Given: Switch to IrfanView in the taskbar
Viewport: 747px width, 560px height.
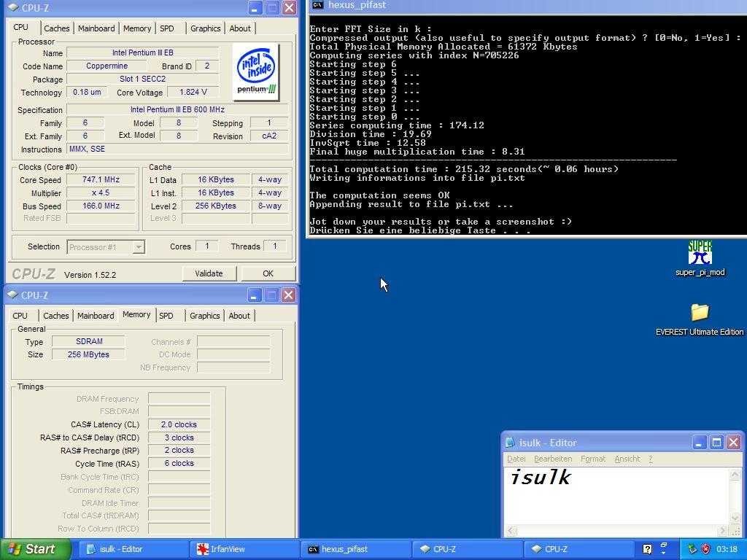Looking at the screenshot, I should 244,549.
